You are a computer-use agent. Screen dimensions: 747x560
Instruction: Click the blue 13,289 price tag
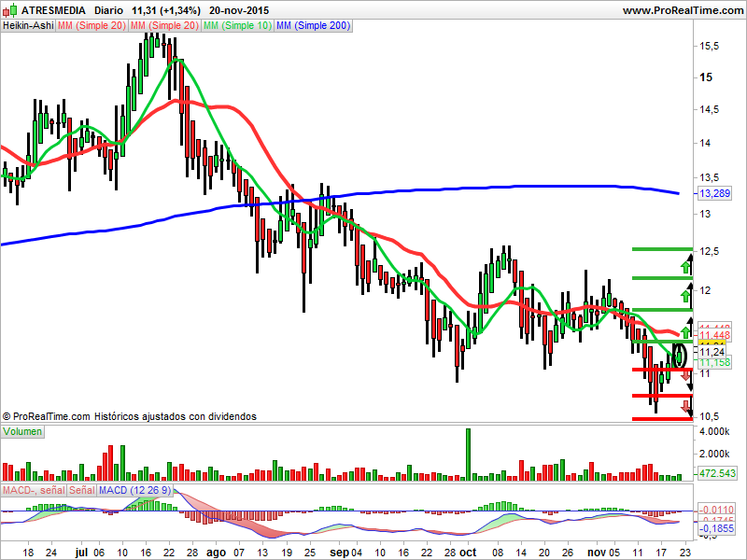coord(714,193)
